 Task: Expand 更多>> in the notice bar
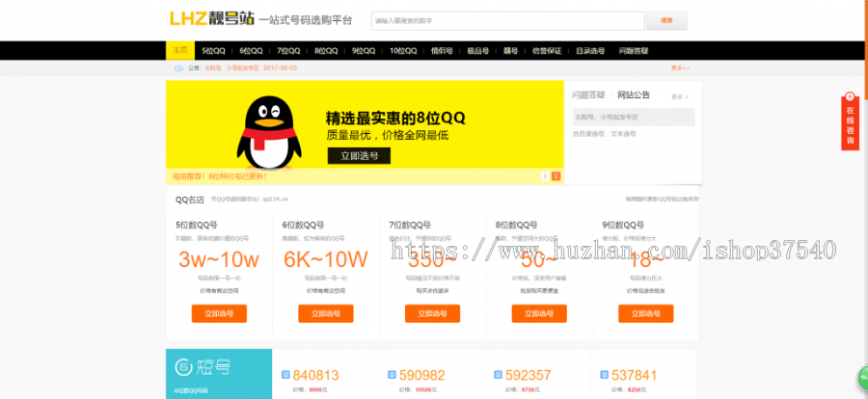coord(681,68)
